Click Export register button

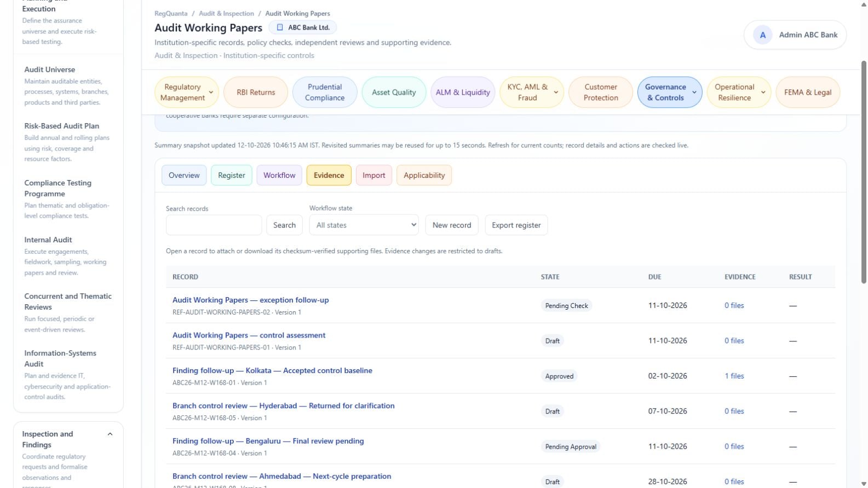coord(516,225)
